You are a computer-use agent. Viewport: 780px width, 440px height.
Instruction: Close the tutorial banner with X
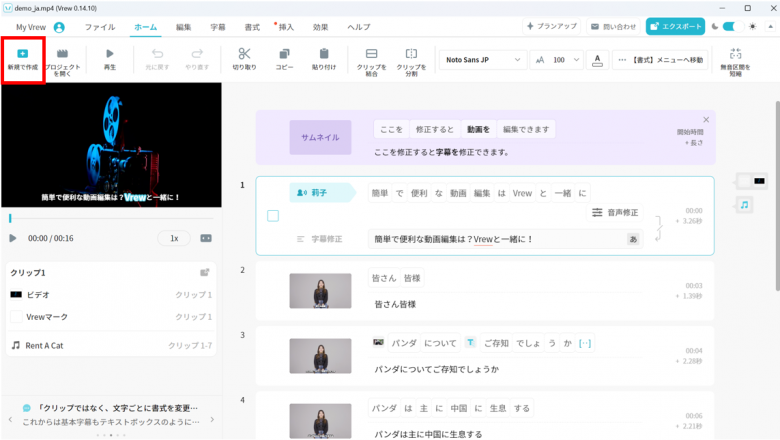click(x=706, y=120)
